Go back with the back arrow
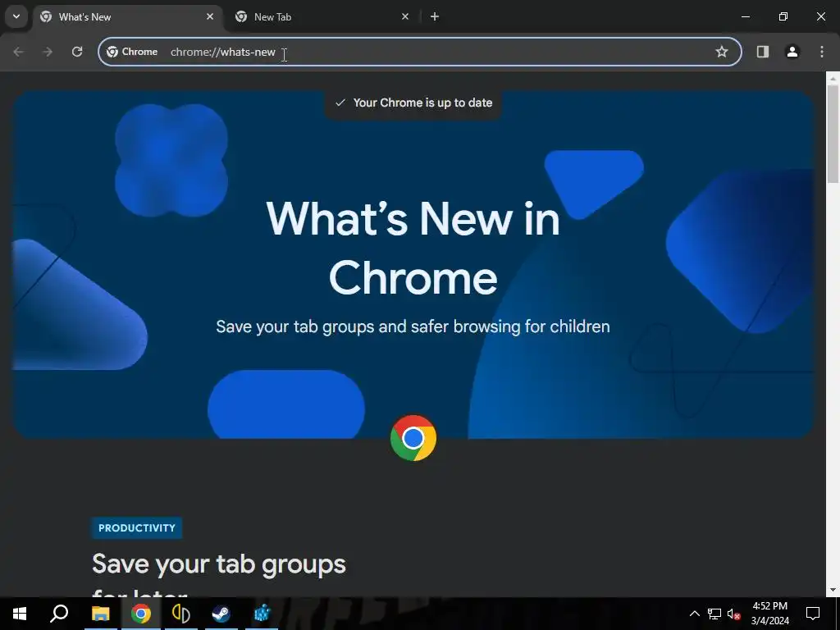The width and height of the screenshot is (840, 630). 18,52
